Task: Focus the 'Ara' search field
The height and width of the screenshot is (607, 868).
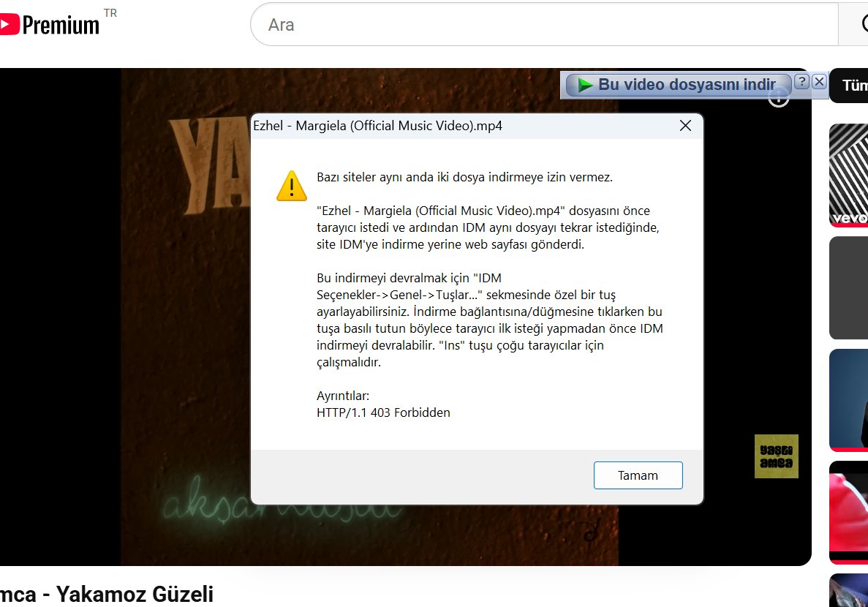Action: point(544,24)
